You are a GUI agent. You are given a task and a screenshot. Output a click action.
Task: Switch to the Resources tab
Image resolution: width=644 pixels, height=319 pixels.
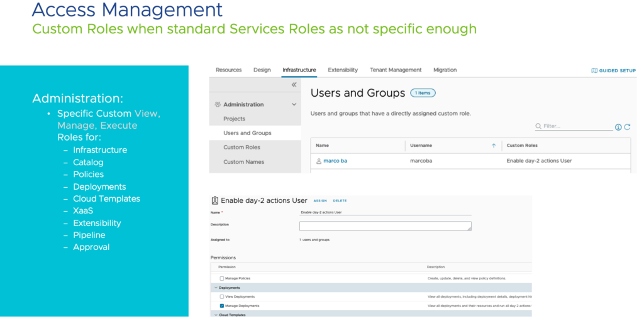229,70
